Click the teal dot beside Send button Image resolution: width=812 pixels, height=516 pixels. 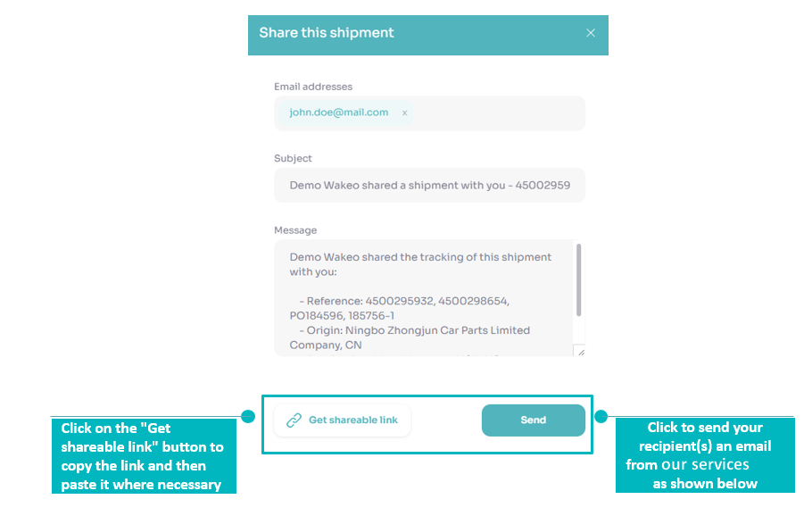[601, 417]
